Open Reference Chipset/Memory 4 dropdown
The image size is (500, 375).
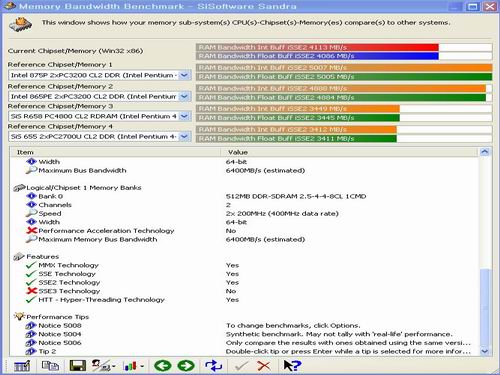click(184, 136)
